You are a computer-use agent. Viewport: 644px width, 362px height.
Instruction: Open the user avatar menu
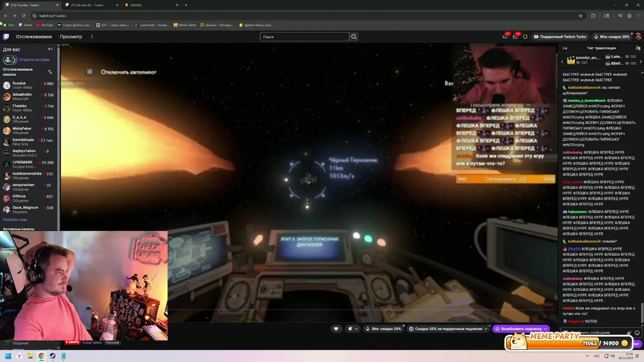(x=638, y=37)
